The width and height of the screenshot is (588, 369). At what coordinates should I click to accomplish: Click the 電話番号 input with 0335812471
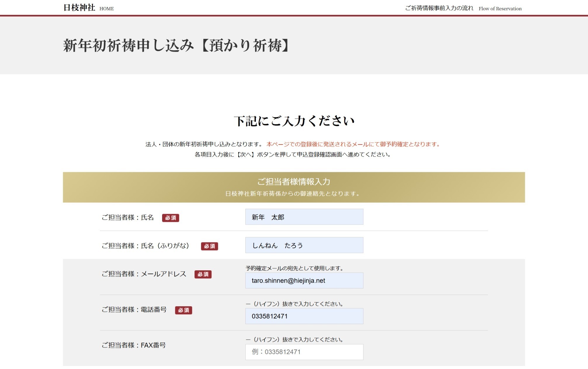304,316
